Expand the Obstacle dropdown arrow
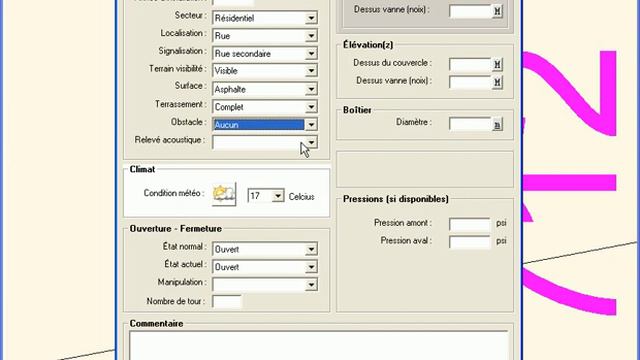This screenshot has height=360, width=640. 311,124
